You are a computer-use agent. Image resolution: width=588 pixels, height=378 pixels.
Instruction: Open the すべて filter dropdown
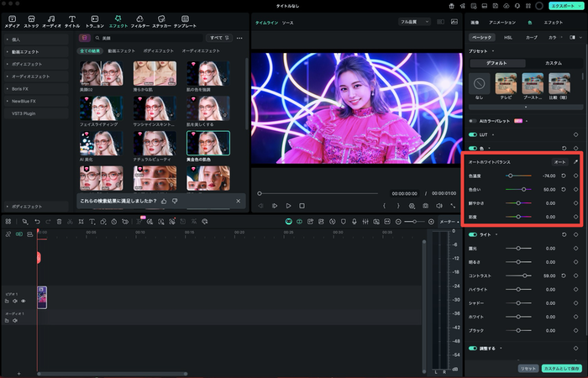(x=219, y=38)
